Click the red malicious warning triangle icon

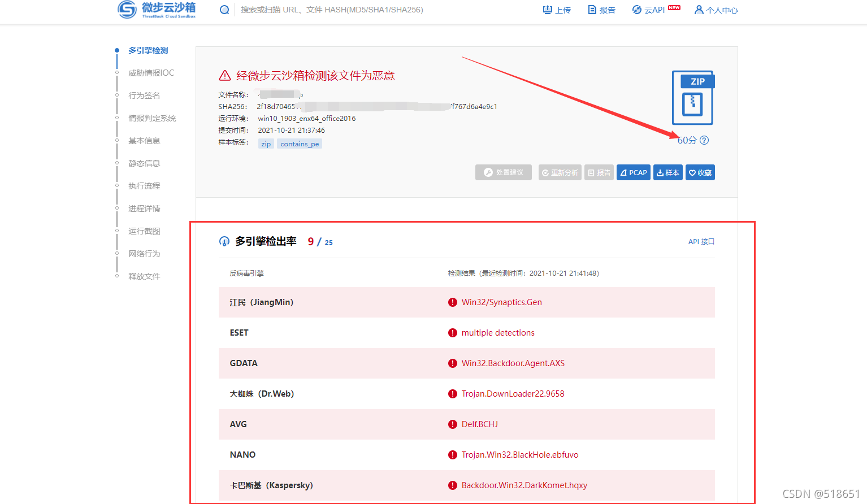click(225, 76)
